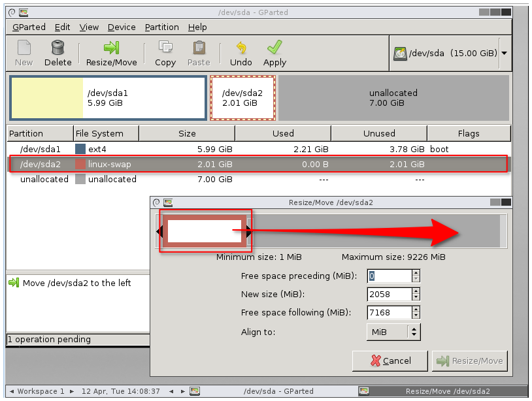This screenshot has width=532, height=401.
Task: Click the /dev/sda disk drive icon
Action: (x=400, y=54)
